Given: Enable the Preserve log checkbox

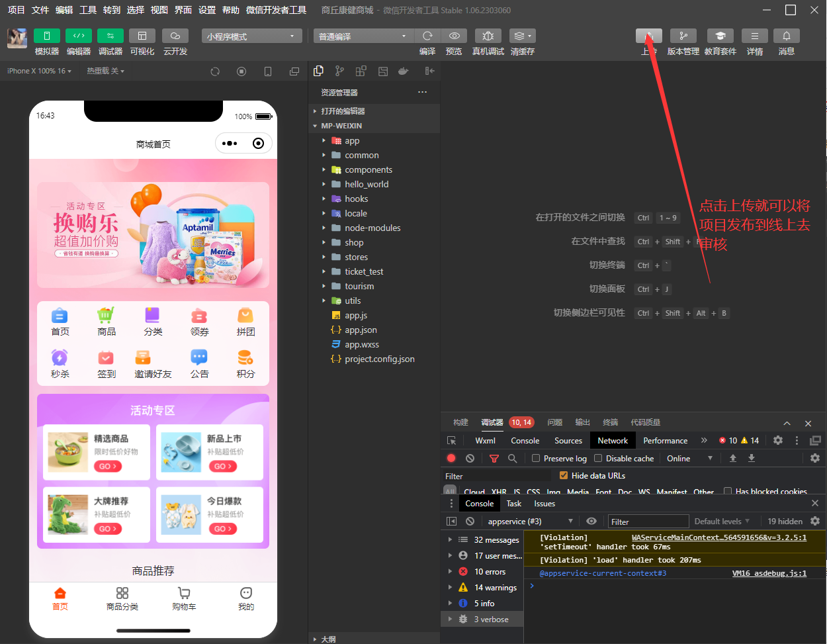Looking at the screenshot, I should tap(537, 458).
